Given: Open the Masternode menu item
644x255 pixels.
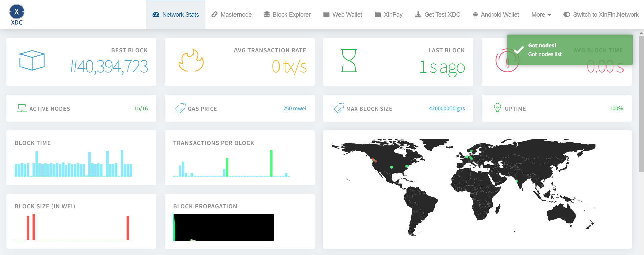Looking at the screenshot, I should (x=231, y=15).
